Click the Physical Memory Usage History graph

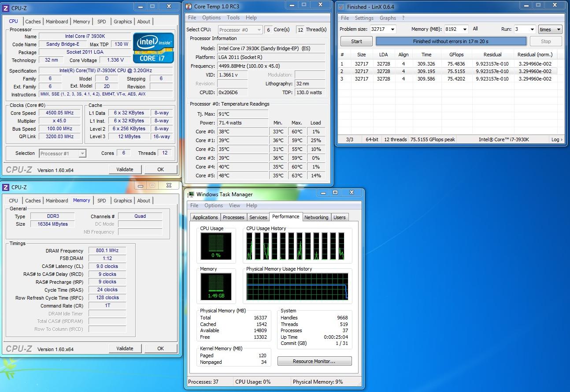297,286
